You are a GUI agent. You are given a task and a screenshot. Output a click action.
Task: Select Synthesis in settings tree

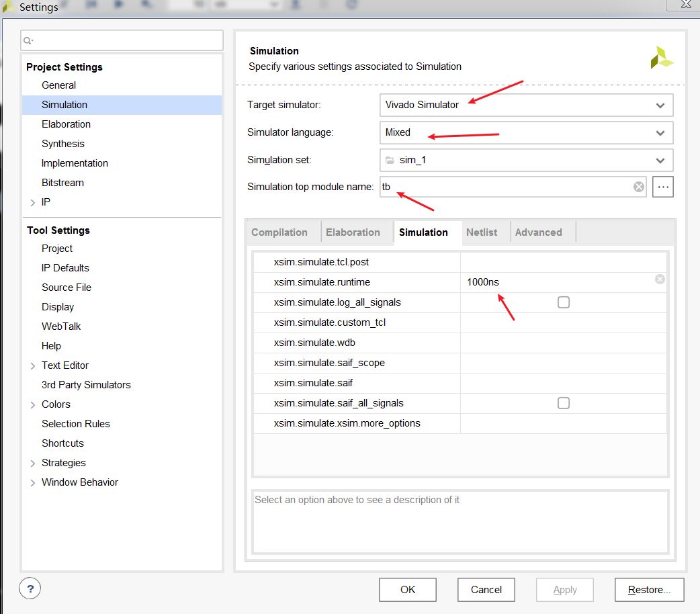click(63, 144)
